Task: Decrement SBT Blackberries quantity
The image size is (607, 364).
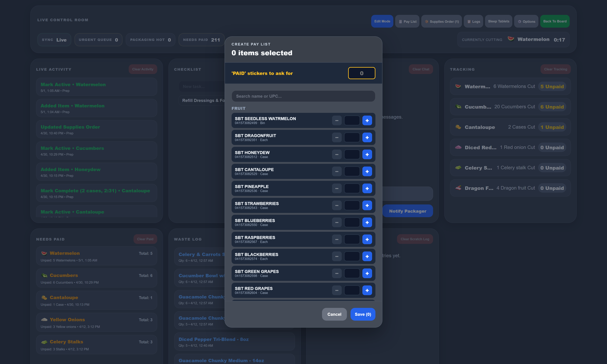Action: pos(337,256)
